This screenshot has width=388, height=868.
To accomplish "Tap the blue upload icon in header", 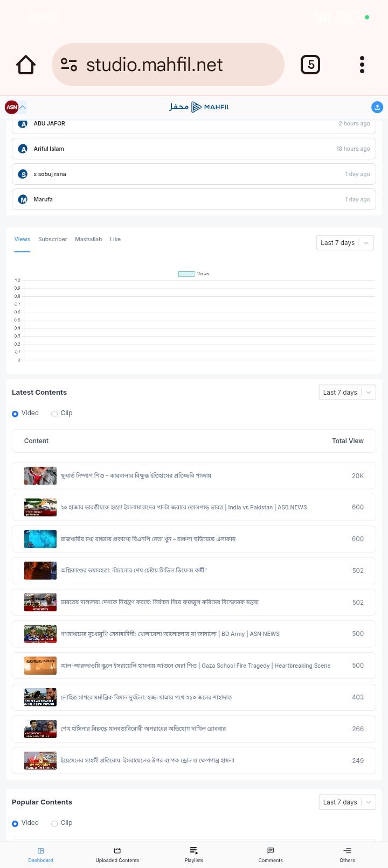I will (x=377, y=107).
